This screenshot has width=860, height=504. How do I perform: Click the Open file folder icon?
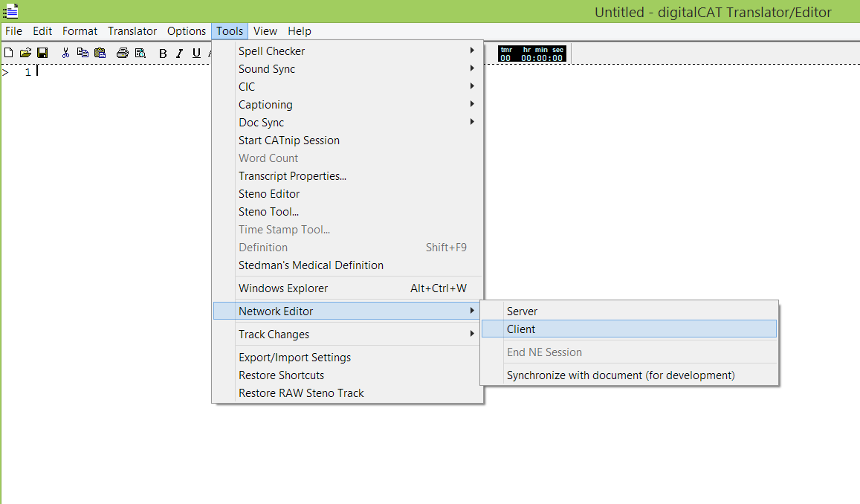pos(25,53)
